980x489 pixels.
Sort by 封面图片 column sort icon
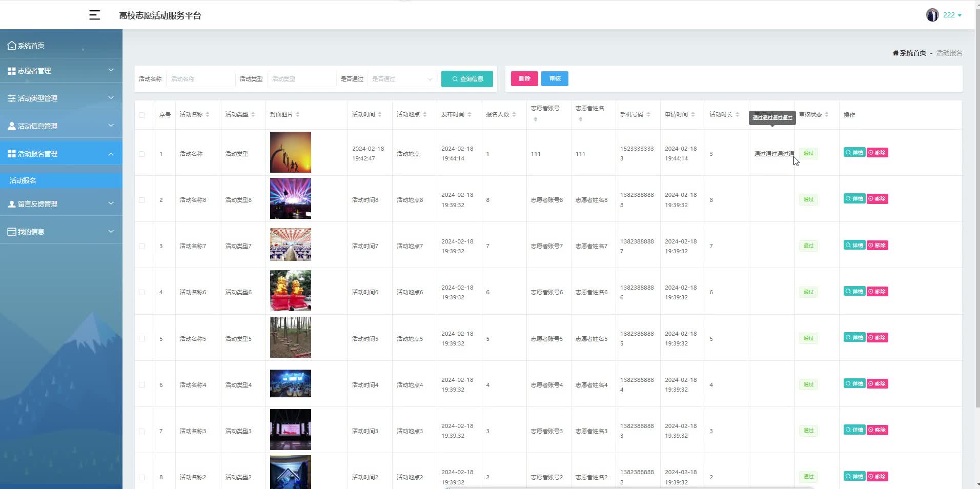298,114
